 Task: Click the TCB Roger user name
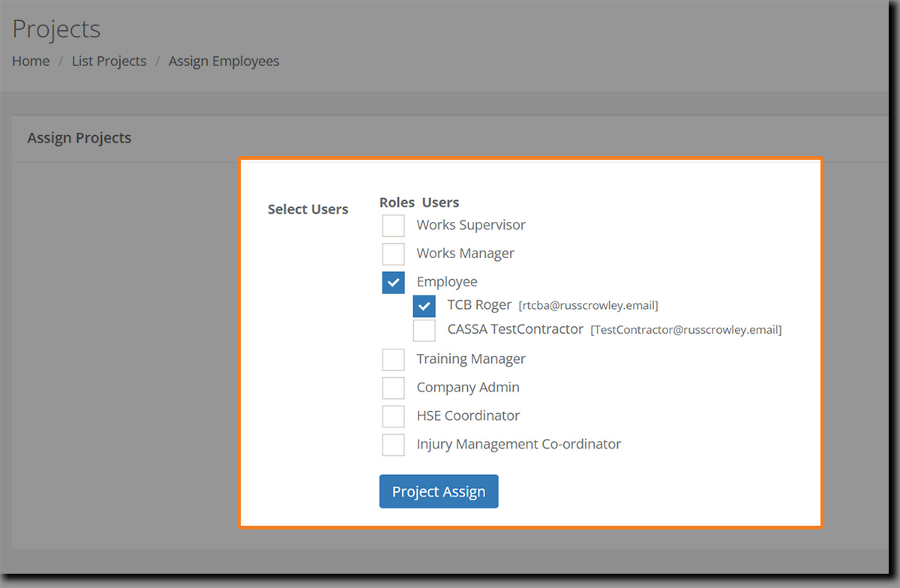[x=479, y=305]
